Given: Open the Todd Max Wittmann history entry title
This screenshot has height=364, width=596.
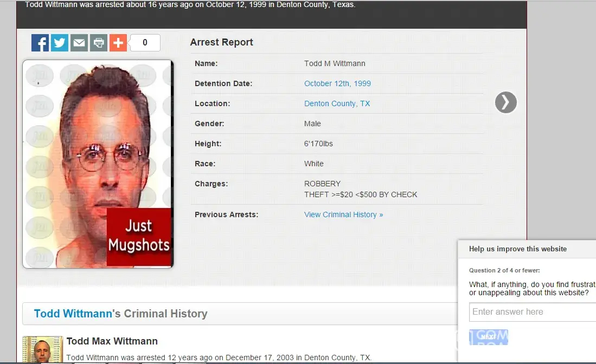Looking at the screenshot, I should 112,341.
